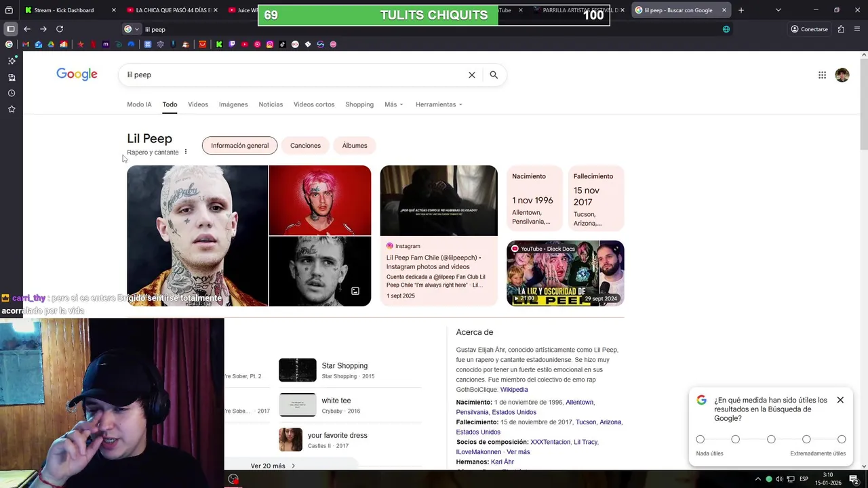868x488 pixels.
Task: Select the first 'Nada útiles' rating radio
Action: pyautogui.click(x=701, y=439)
